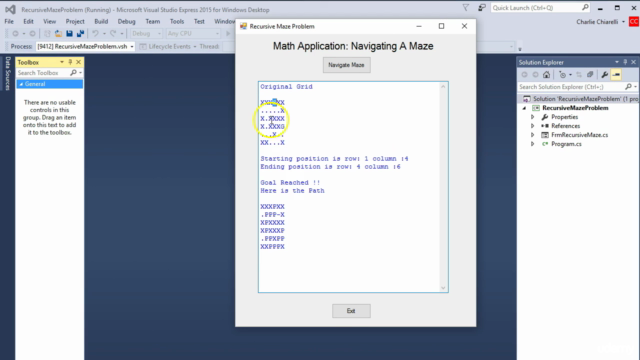
Task: Click the Send Feedback icon near Quick Launch
Action: pos(482,7)
